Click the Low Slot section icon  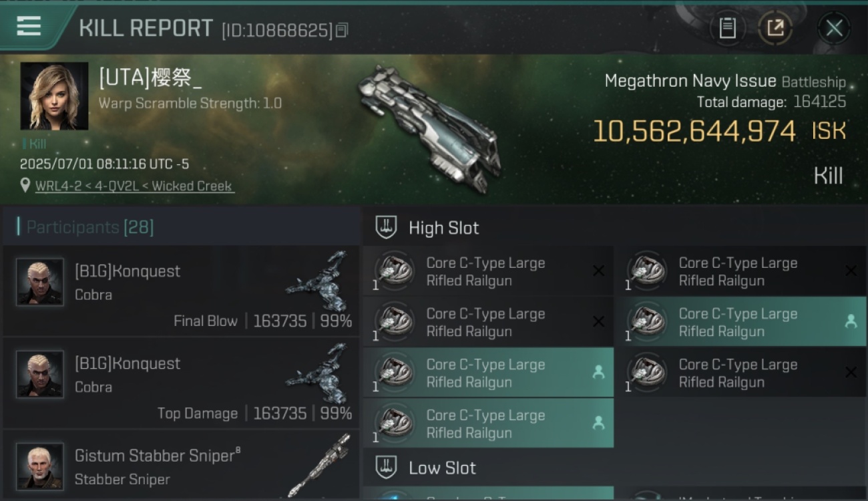[387, 467]
